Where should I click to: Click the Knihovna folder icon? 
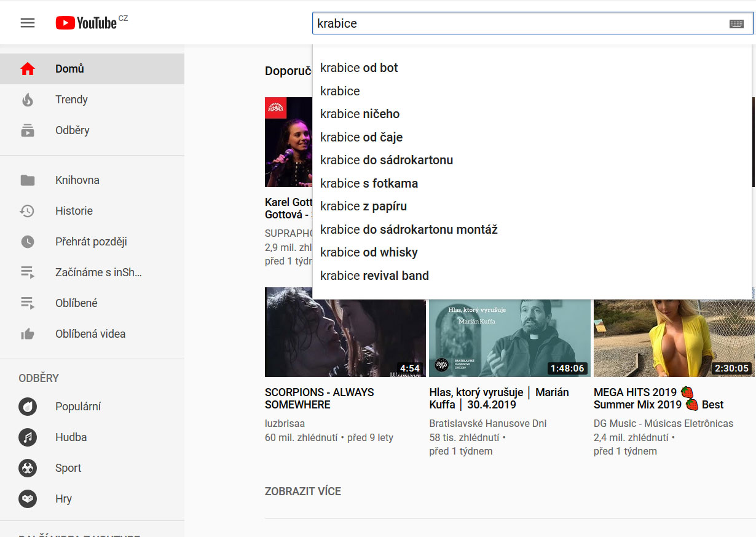pos(28,180)
